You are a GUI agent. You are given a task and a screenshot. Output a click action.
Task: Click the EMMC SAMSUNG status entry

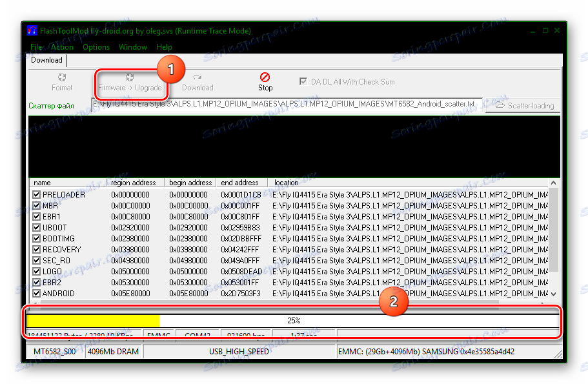[426, 351]
